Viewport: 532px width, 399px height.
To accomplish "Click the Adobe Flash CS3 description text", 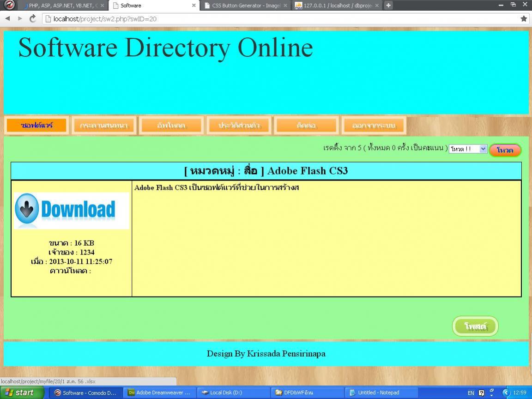I will click(x=217, y=187).
